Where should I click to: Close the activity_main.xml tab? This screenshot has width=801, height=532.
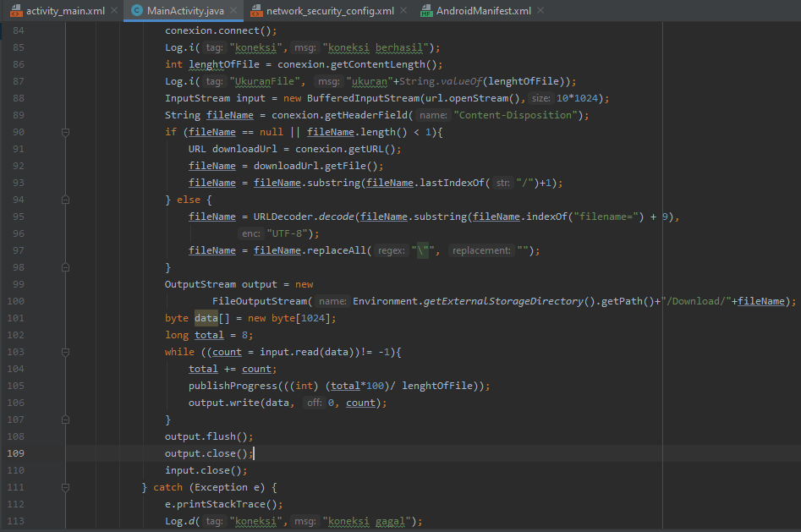point(114,10)
